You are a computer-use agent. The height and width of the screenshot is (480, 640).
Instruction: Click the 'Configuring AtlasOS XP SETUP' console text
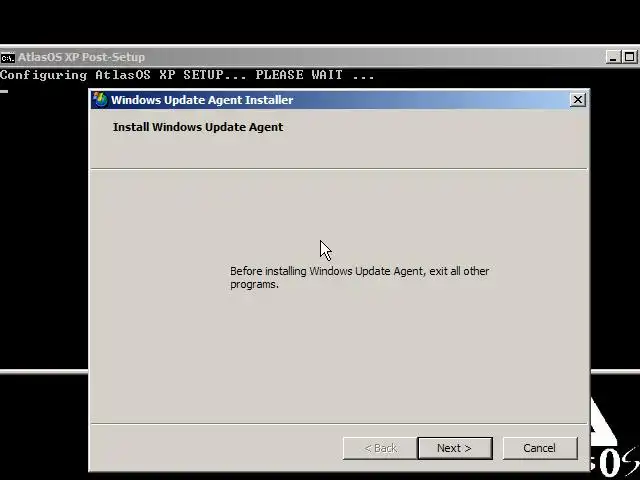(x=123, y=75)
